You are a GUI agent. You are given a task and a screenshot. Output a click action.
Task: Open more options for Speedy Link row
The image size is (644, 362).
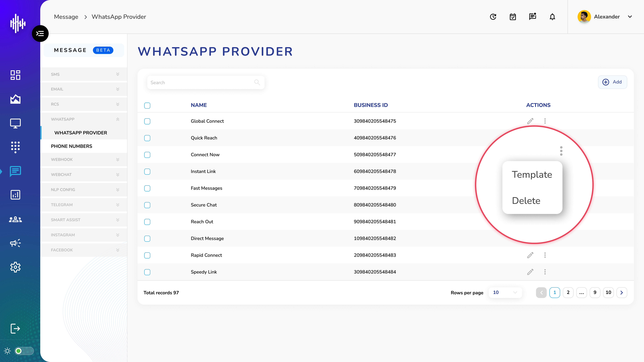545,272
